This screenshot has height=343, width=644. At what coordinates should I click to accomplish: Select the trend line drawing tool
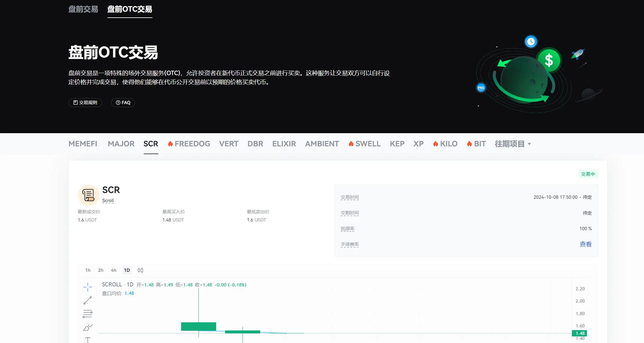point(88,300)
